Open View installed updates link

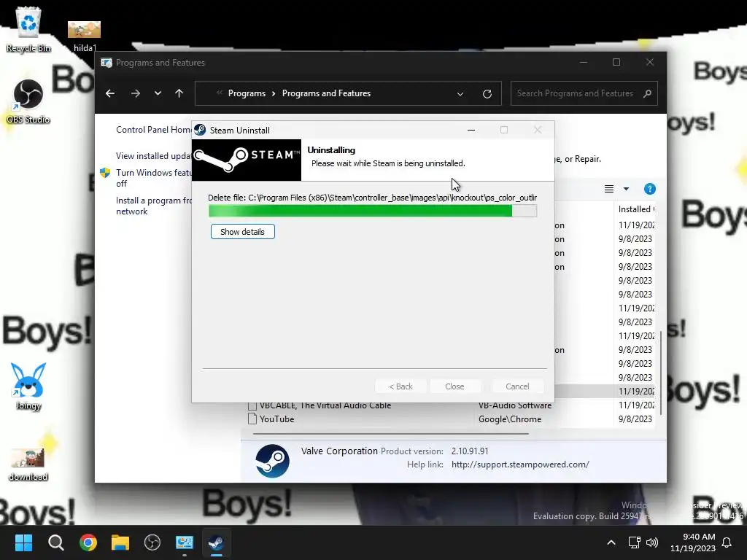(x=153, y=156)
